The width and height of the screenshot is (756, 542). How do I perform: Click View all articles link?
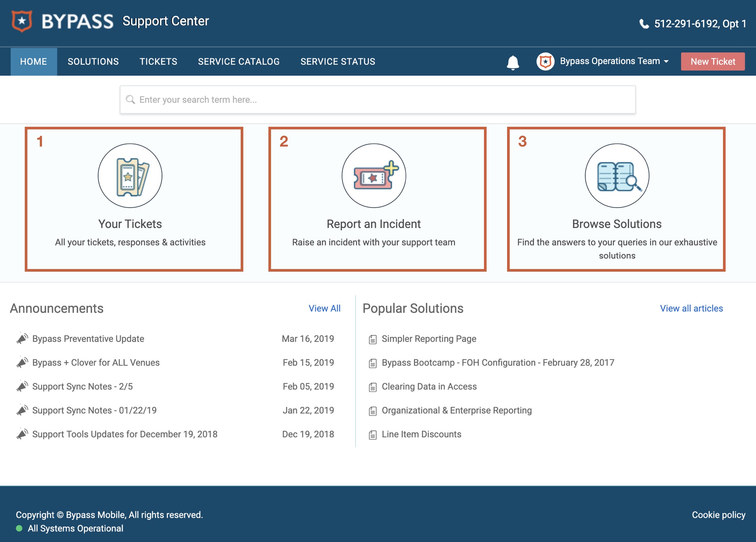pos(691,308)
